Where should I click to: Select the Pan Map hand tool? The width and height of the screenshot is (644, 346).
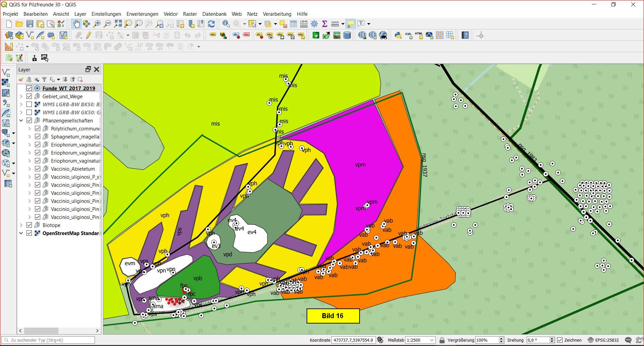[76, 24]
